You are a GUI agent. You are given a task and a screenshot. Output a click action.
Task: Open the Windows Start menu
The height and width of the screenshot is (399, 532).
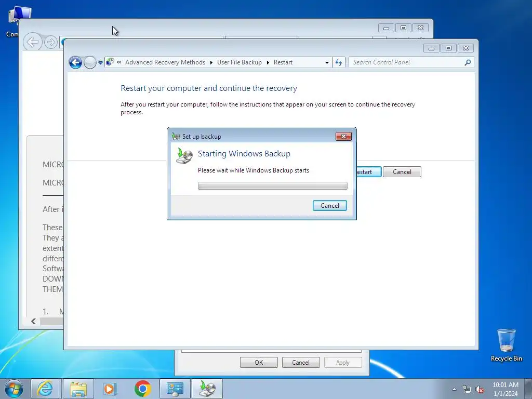(14, 389)
